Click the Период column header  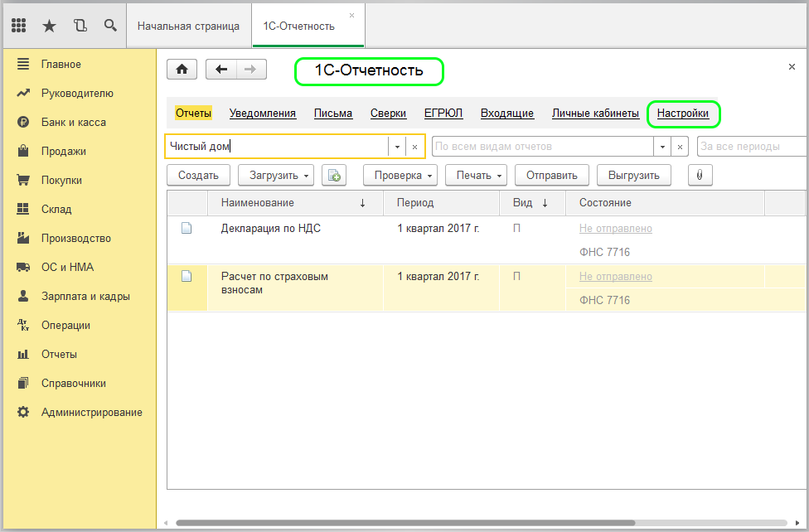point(441,203)
